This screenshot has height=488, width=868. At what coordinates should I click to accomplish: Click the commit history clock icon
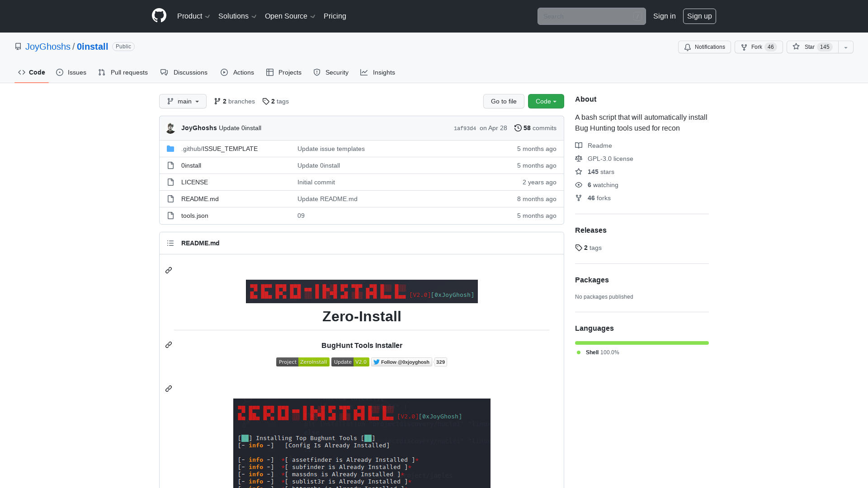point(518,128)
